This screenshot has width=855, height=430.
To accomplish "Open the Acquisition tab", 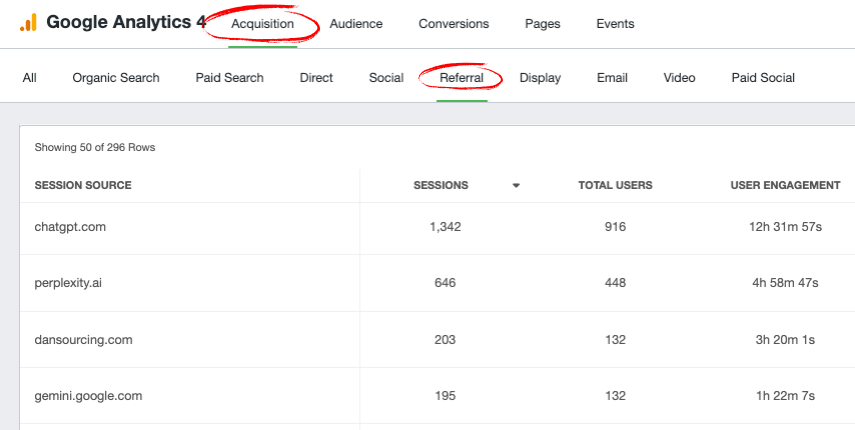I will (262, 24).
